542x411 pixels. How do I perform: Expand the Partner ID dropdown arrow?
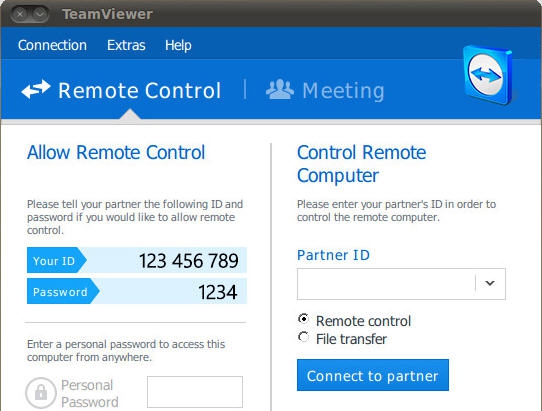click(x=490, y=283)
